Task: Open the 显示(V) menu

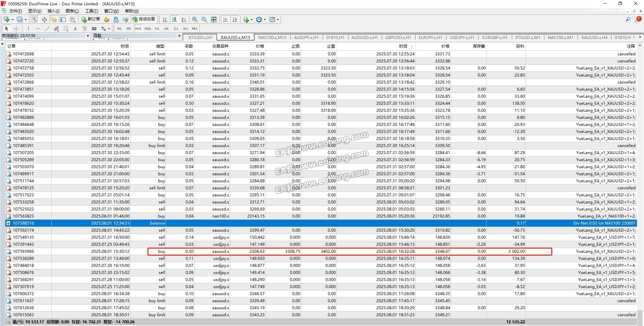Action: (35, 11)
